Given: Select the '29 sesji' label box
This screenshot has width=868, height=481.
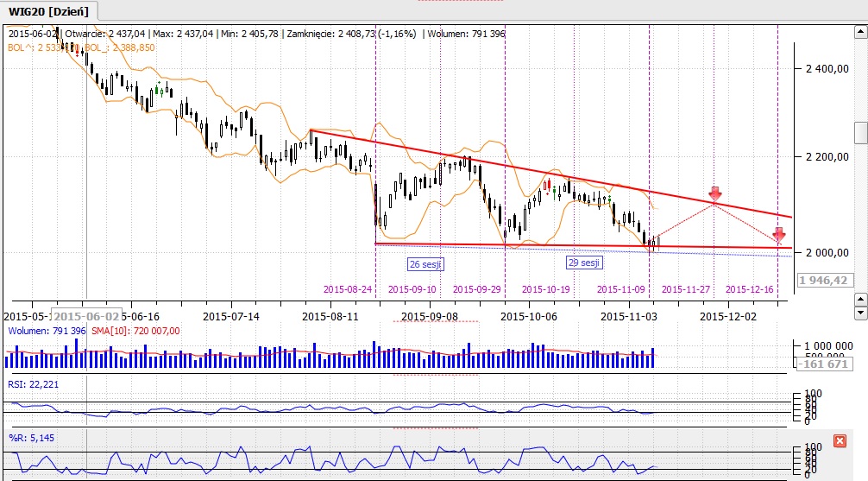Looking at the screenshot, I should pos(584,262).
